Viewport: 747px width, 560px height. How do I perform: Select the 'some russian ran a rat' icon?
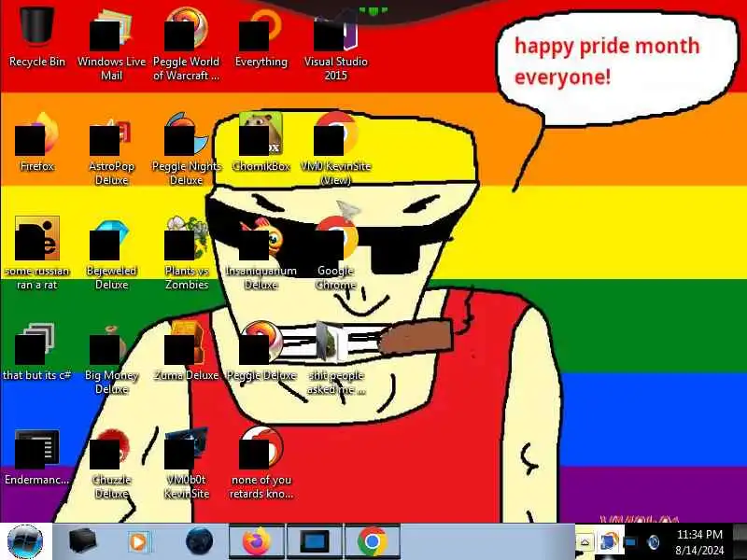click(x=37, y=252)
